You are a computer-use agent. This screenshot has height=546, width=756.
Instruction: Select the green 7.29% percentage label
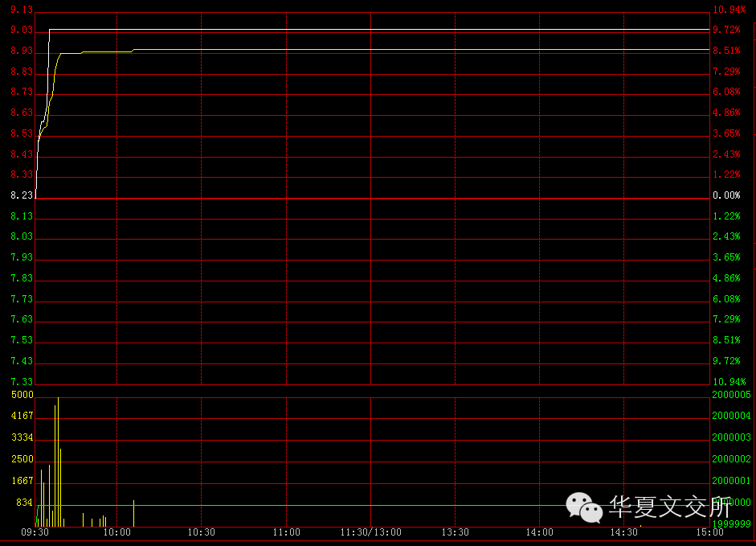726,319
